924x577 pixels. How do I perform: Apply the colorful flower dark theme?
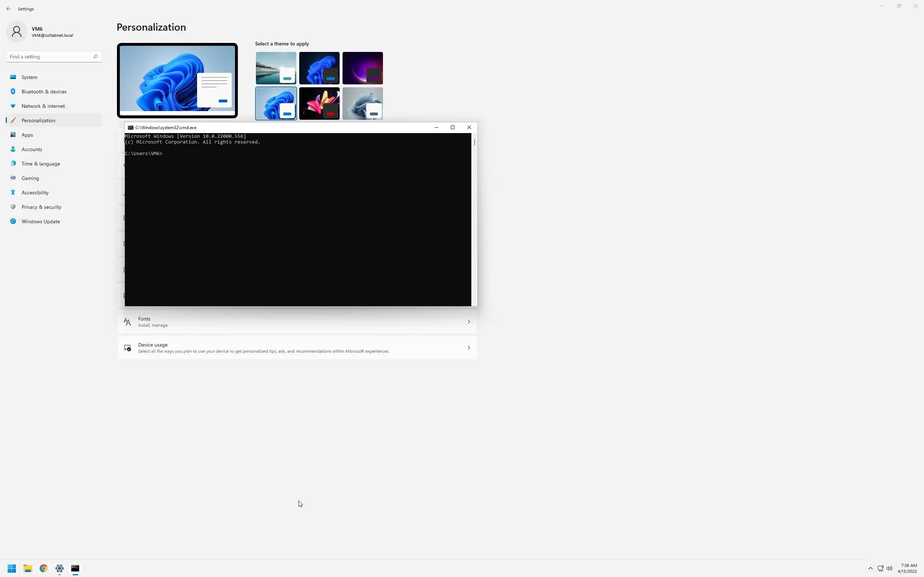(319, 103)
